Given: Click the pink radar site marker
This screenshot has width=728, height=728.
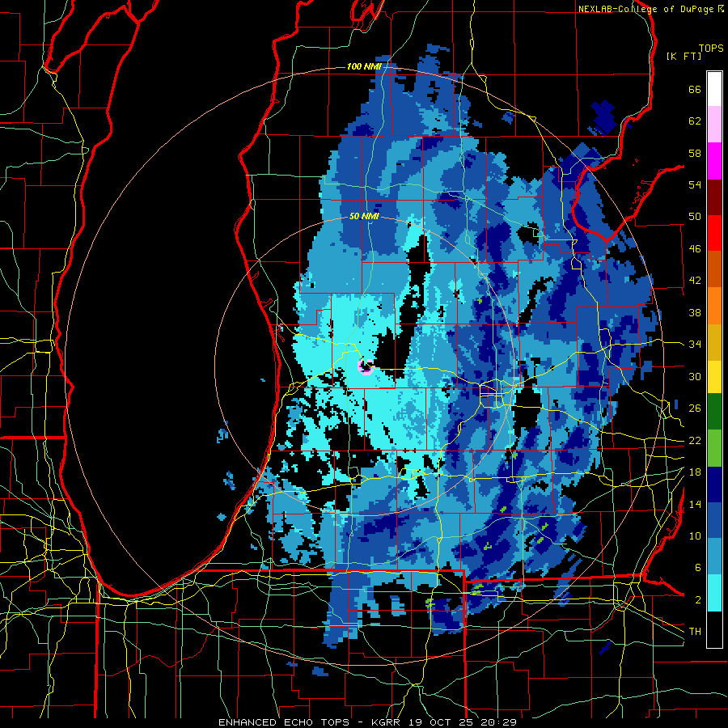Looking at the screenshot, I should tap(366, 366).
